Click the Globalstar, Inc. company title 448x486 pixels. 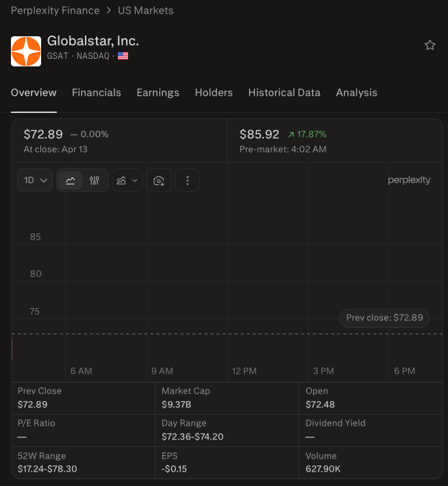coord(92,40)
